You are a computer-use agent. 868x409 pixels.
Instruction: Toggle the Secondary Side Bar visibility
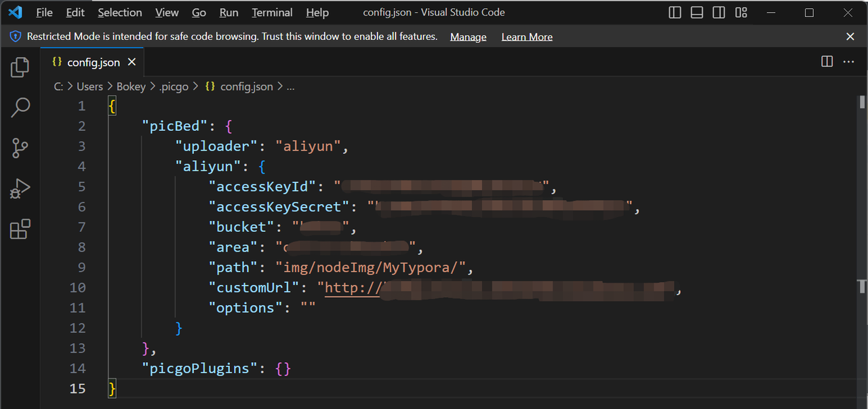[x=719, y=13]
